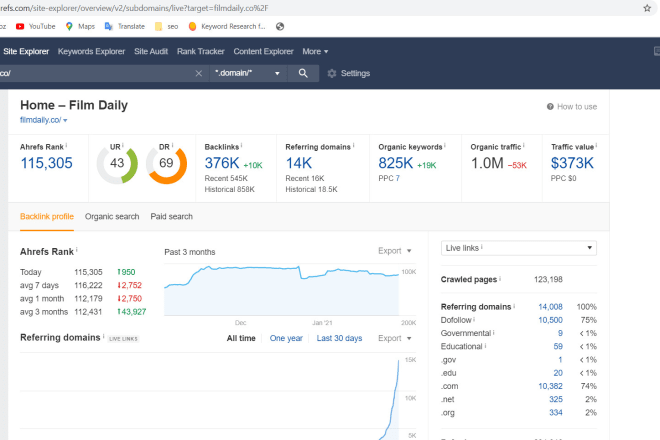Open the Maps bookmark
This screenshot has width=660, height=440.
pyautogui.click(x=80, y=27)
